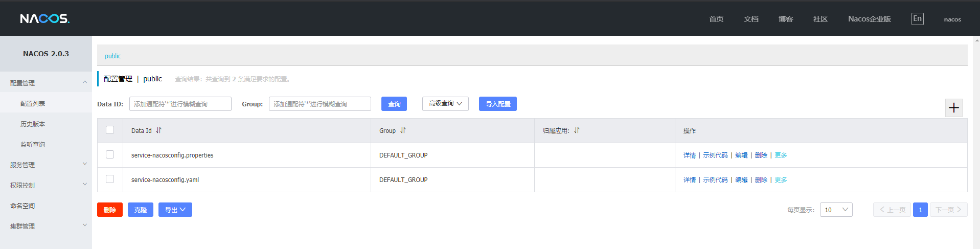The width and height of the screenshot is (980, 249).
Task: Toggle the select-all checkbox in table header
Action: click(x=110, y=130)
